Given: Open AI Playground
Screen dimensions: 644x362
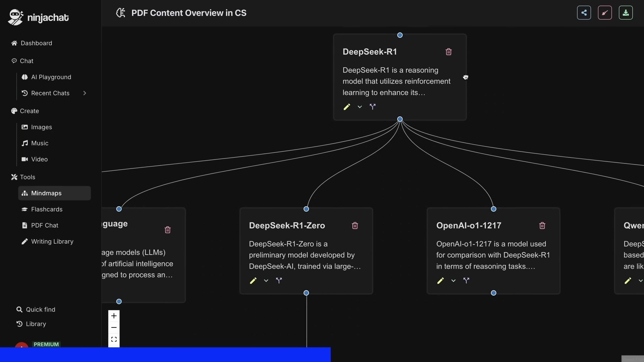Looking at the screenshot, I should [46, 77].
